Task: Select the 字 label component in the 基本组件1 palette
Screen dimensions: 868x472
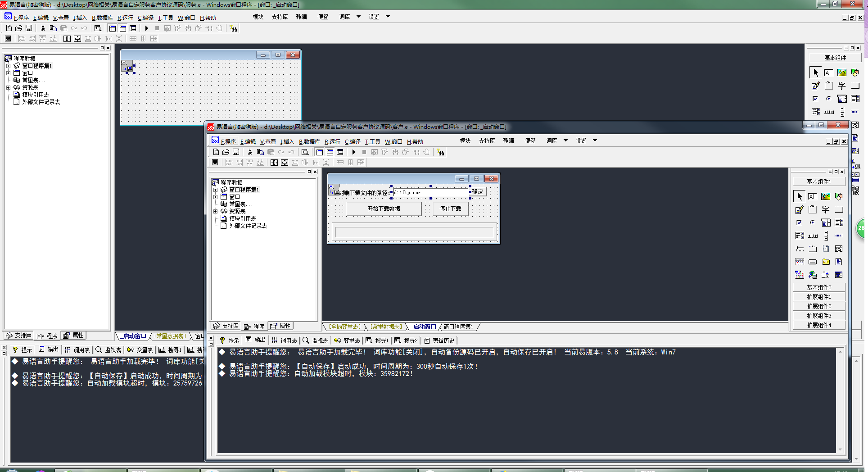Action: 825,209
